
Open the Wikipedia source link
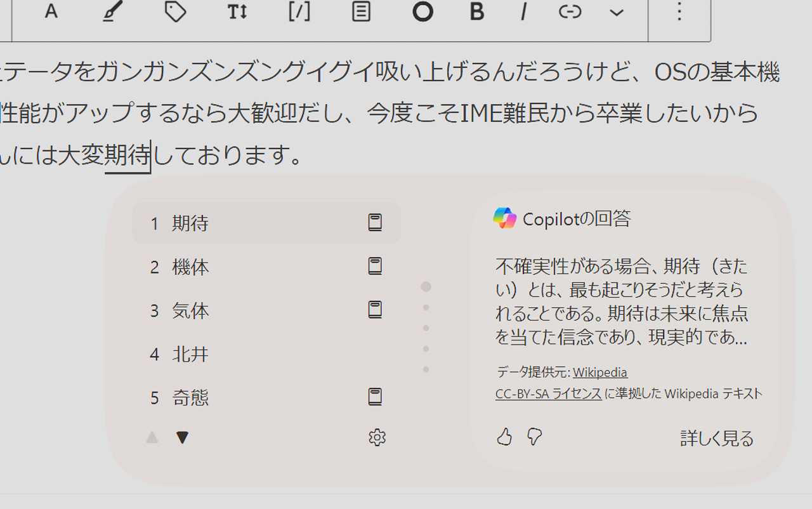599,373
